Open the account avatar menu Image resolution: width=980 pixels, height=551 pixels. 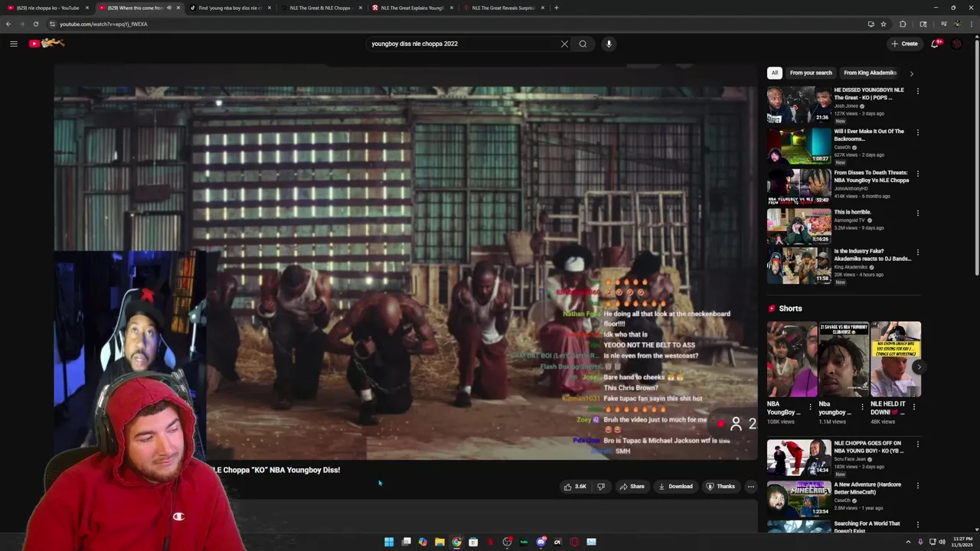click(x=957, y=44)
